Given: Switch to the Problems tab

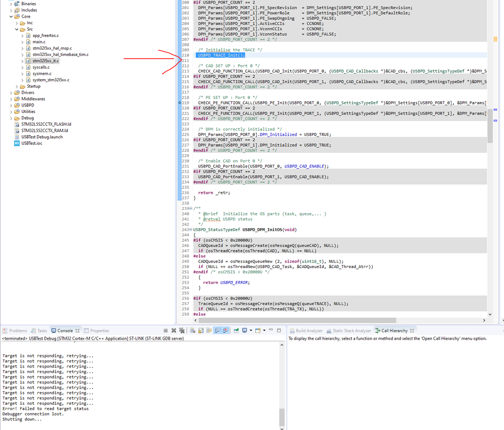Looking at the screenshot, I should tap(15, 331).
